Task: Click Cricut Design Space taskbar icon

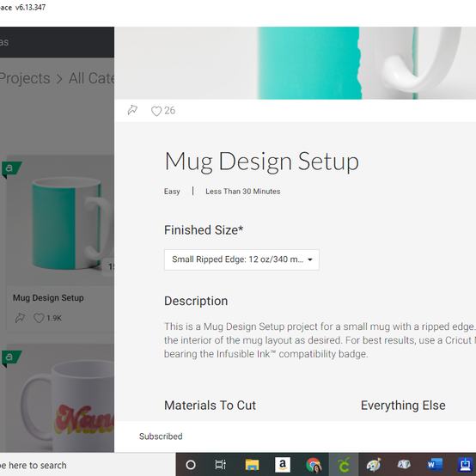Action: click(344, 465)
